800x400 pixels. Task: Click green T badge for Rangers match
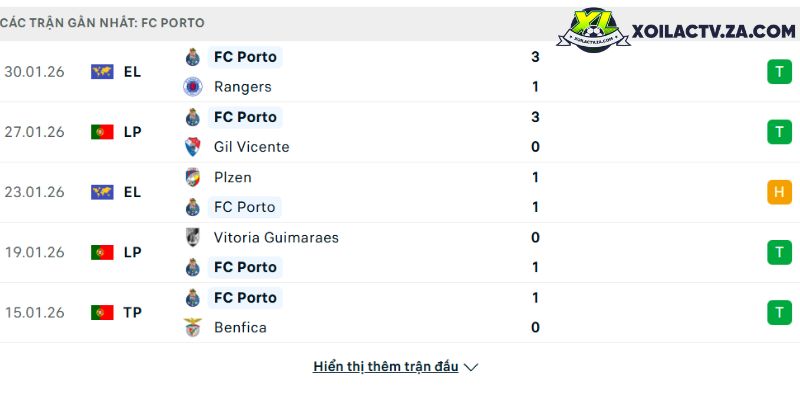tap(779, 72)
